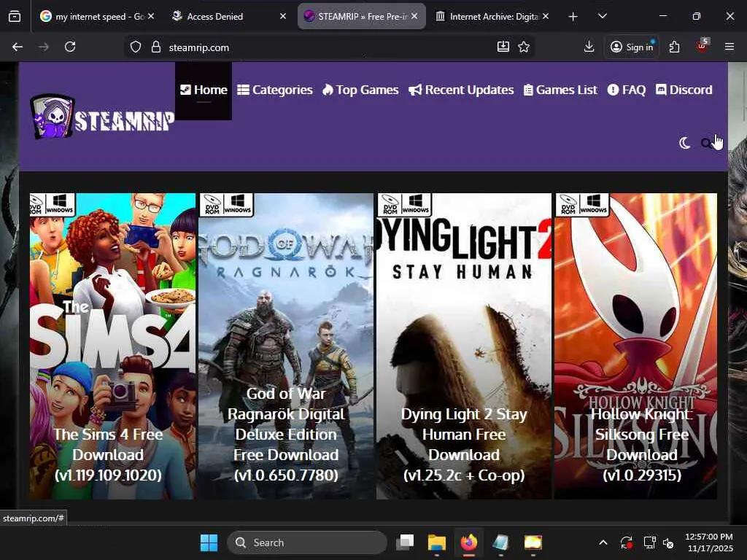Close the Internet Archive tab

pos(546,16)
